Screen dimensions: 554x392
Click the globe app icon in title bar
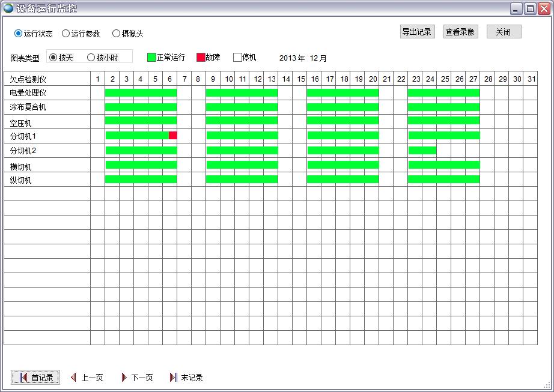click(x=8, y=8)
